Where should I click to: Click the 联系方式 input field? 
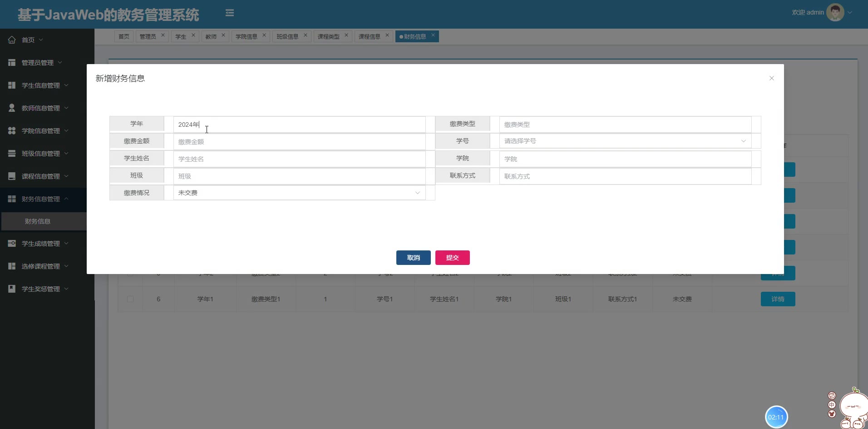[625, 176]
